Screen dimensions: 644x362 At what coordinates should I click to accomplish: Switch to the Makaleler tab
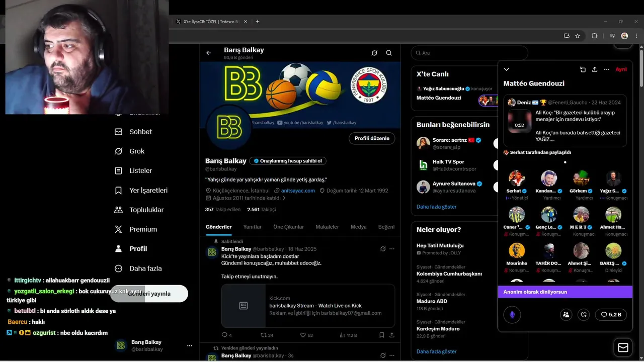click(327, 227)
